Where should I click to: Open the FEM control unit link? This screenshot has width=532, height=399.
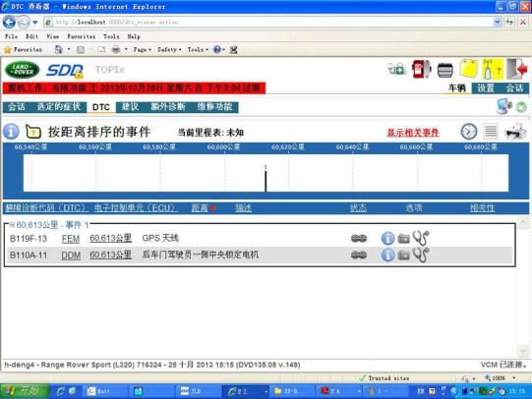pos(71,239)
